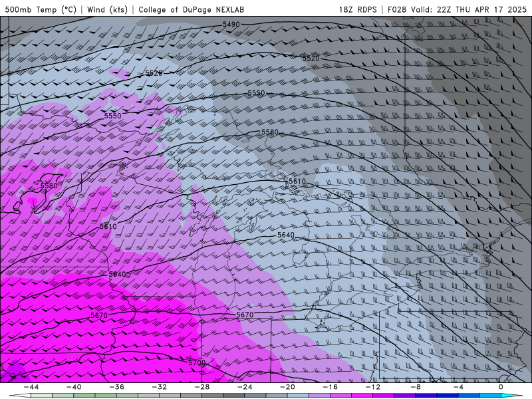Click the "18Z RDPS" model run label

click(x=358, y=9)
